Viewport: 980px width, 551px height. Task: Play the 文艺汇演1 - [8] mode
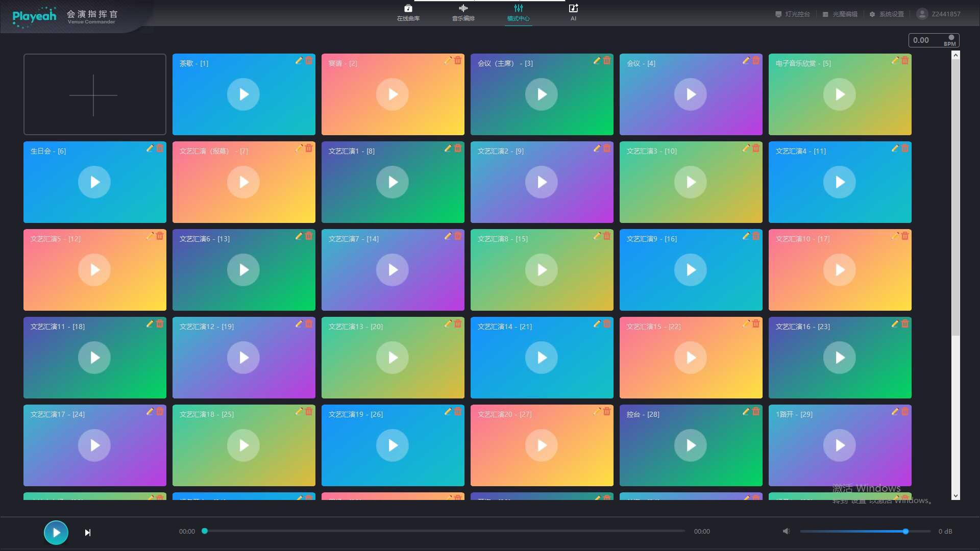click(x=393, y=182)
